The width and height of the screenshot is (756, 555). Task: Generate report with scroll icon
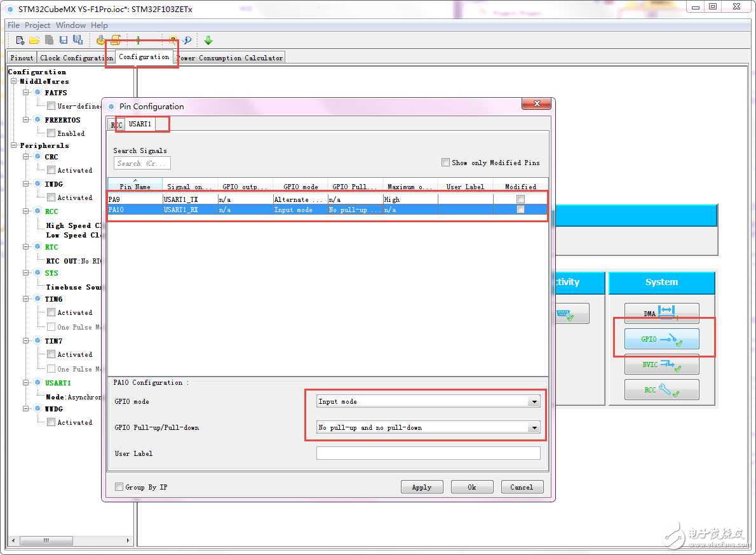click(x=116, y=40)
